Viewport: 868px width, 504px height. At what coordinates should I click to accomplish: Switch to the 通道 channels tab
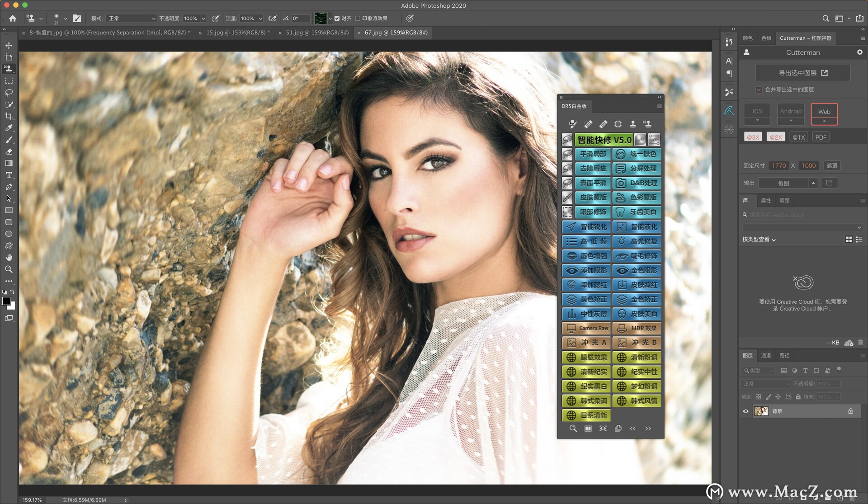point(765,356)
